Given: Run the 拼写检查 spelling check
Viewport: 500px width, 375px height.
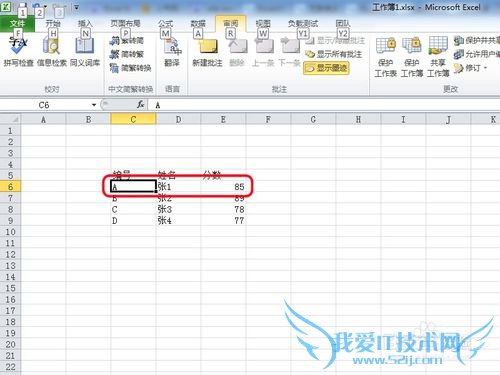Looking at the screenshot, I should pos(18,52).
